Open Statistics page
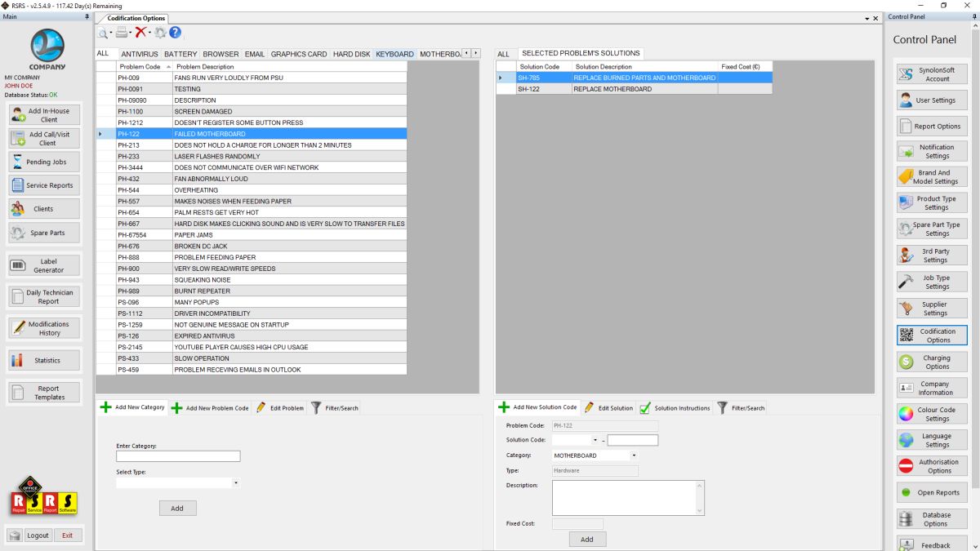The width and height of the screenshot is (980, 551). [x=44, y=360]
